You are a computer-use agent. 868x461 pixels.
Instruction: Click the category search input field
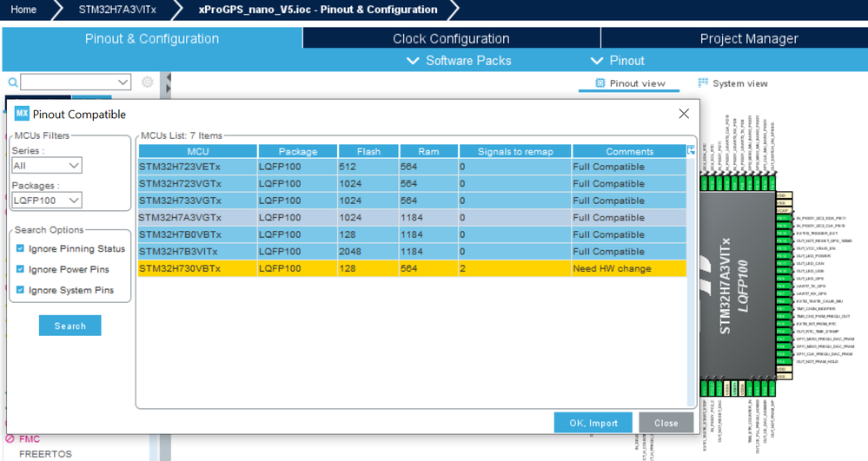pos(70,82)
